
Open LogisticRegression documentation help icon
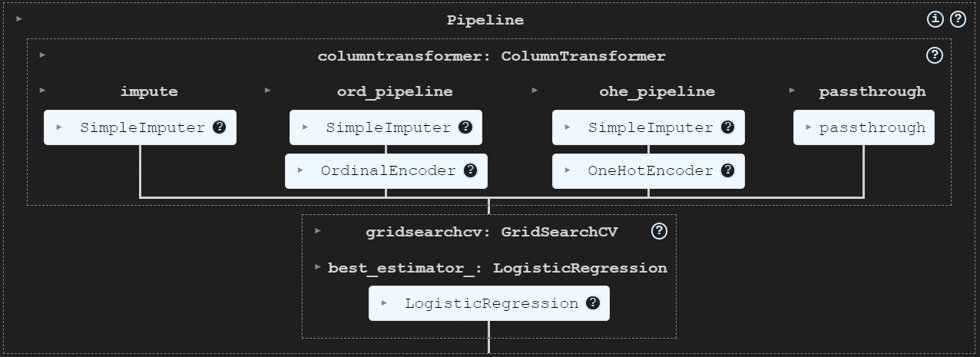593,303
